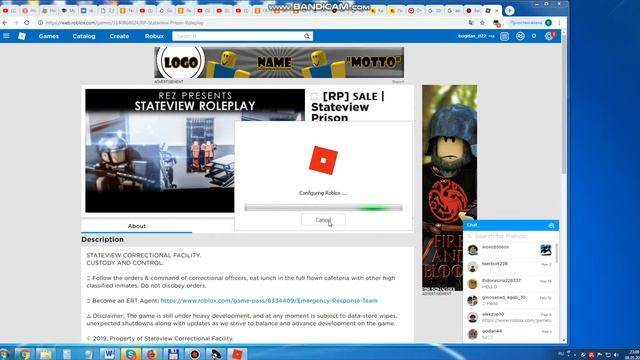Screen dimensions: 640x360
Task: Open the first chat friend avatar
Action: 473,250
